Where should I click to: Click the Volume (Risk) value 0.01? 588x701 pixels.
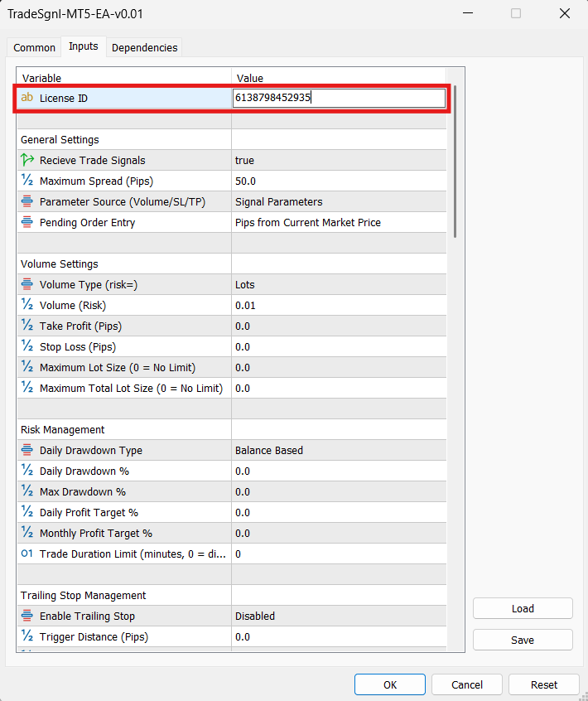(339, 306)
